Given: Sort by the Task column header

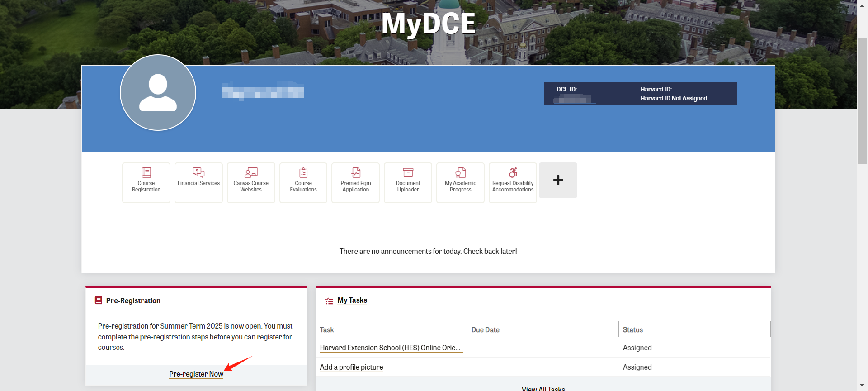Looking at the screenshot, I should (327, 330).
